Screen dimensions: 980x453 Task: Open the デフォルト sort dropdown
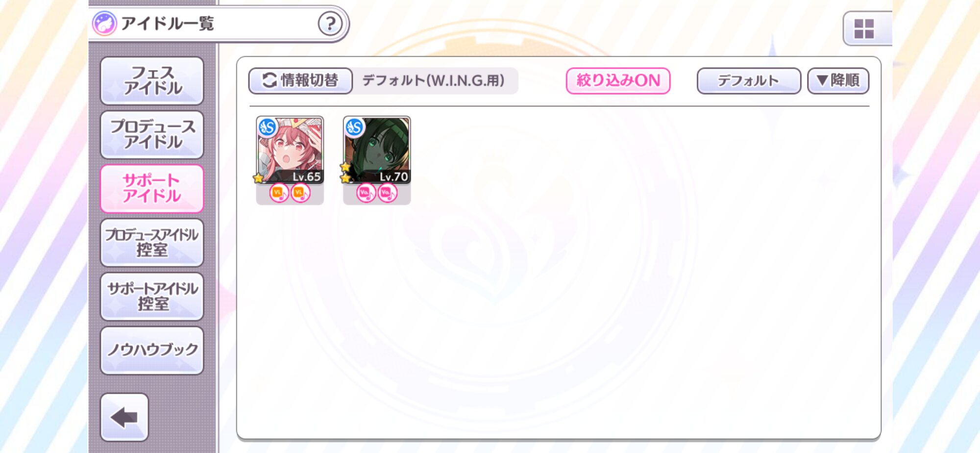tap(749, 80)
